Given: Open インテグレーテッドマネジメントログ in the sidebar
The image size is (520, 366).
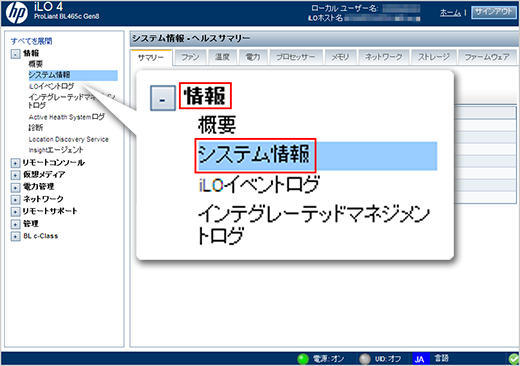Looking at the screenshot, I should point(72,101).
